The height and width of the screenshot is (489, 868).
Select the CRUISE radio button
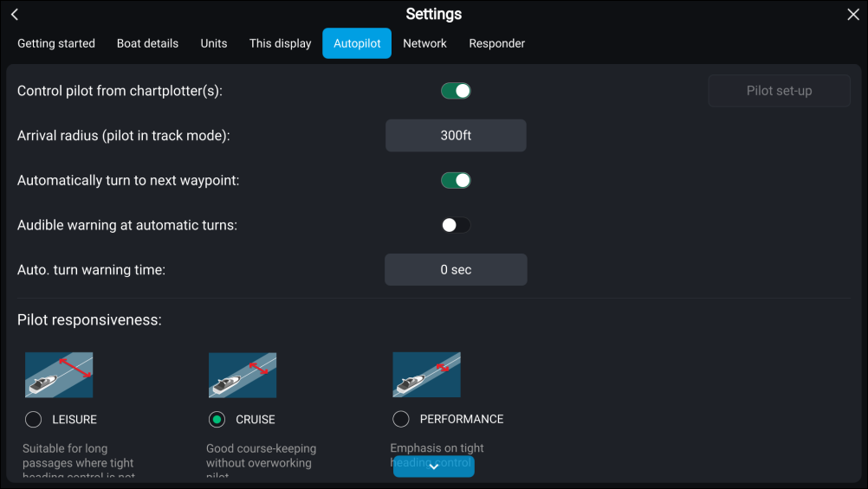pos(217,419)
